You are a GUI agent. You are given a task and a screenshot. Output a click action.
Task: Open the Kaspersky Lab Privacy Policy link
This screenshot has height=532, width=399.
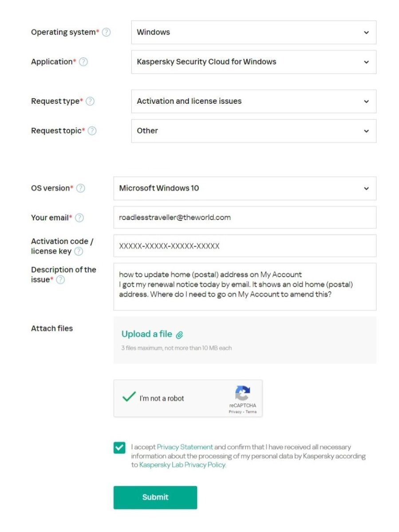[182, 465]
